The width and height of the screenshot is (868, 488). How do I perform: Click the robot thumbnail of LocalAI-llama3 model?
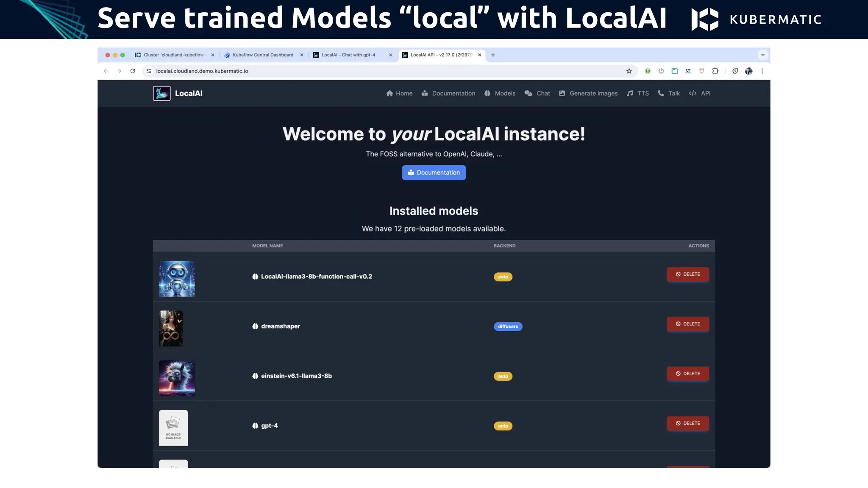coord(177,279)
